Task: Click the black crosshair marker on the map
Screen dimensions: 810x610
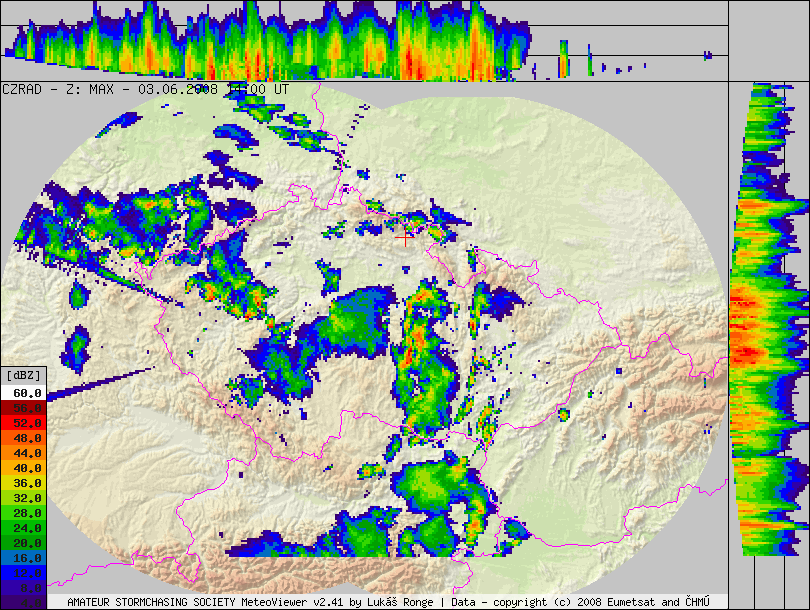Action: [406, 237]
